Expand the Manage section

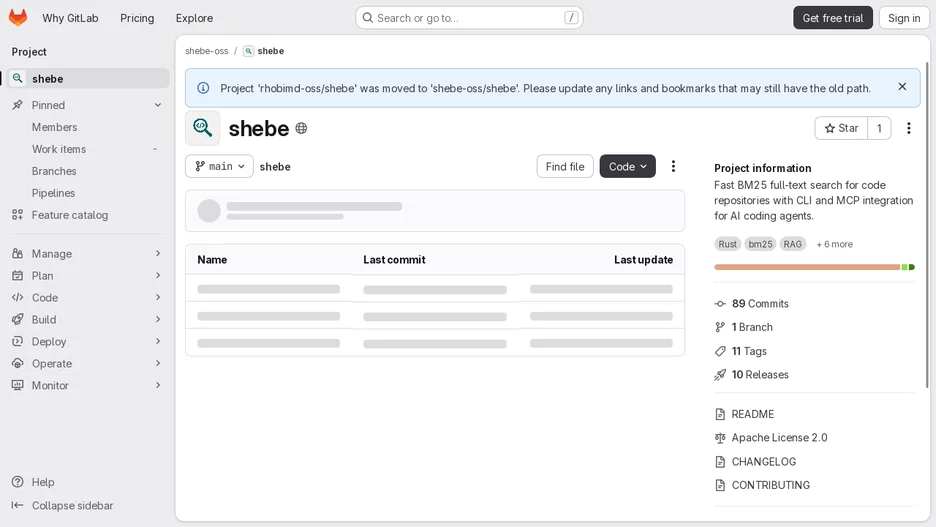coord(87,254)
